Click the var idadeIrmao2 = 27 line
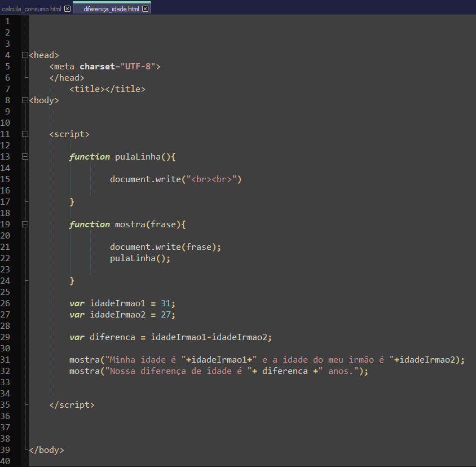The height and width of the screenshot is (467, 476). [122, 315]
